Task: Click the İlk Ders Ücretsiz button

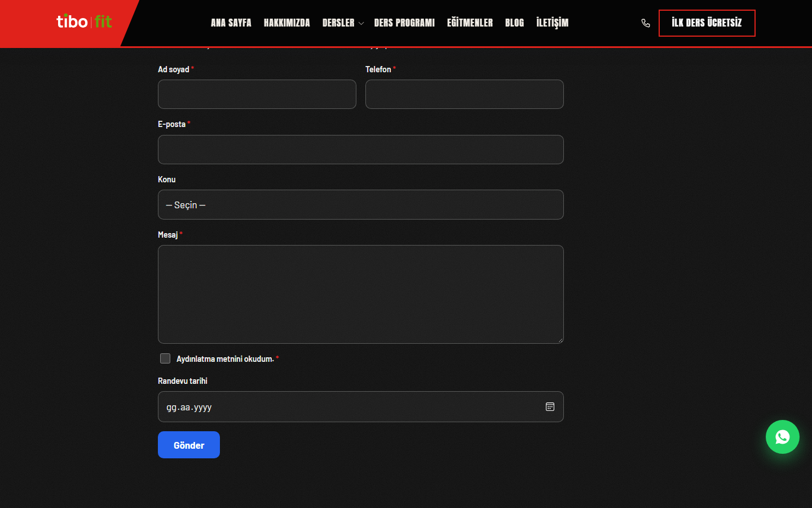Action: point(707,23)
